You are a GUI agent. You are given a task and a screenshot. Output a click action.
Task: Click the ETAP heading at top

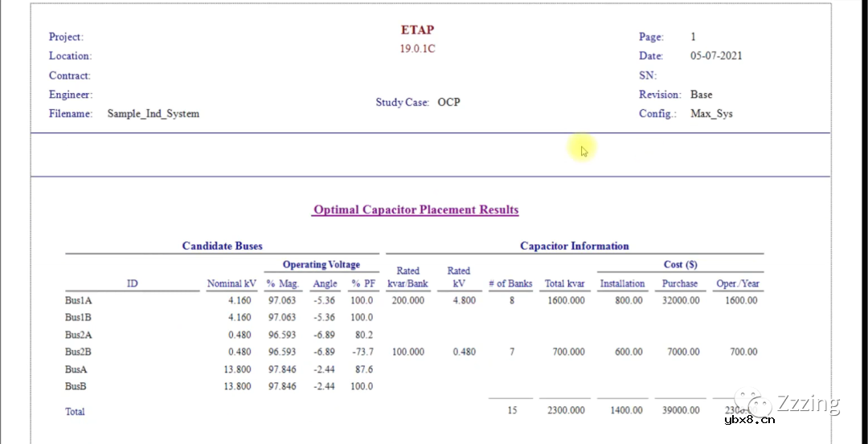tap(417, 31)
